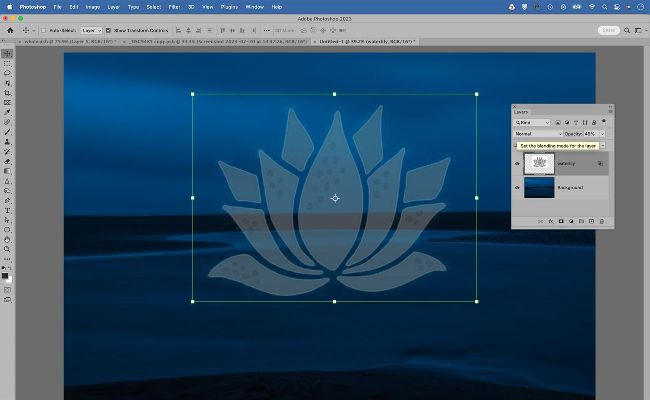Open the Window menu
The image size is (650, 400).
pyautogui.click(x=254, y=7)
